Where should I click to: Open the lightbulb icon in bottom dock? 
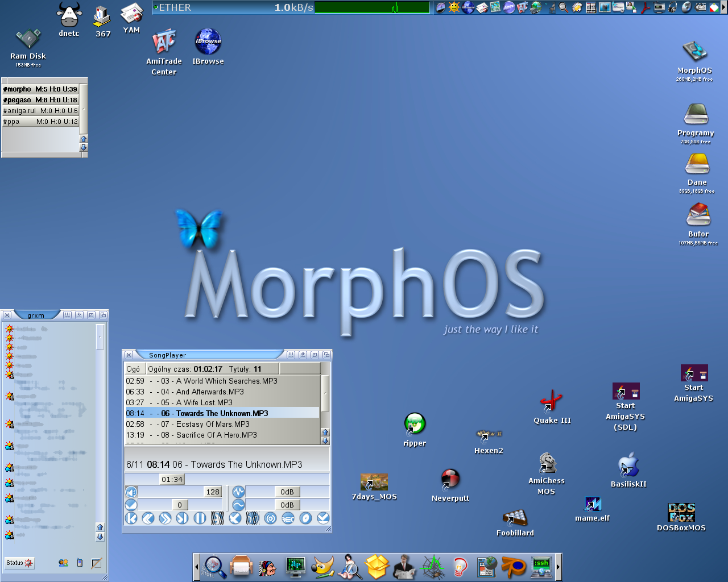(460, 567)
